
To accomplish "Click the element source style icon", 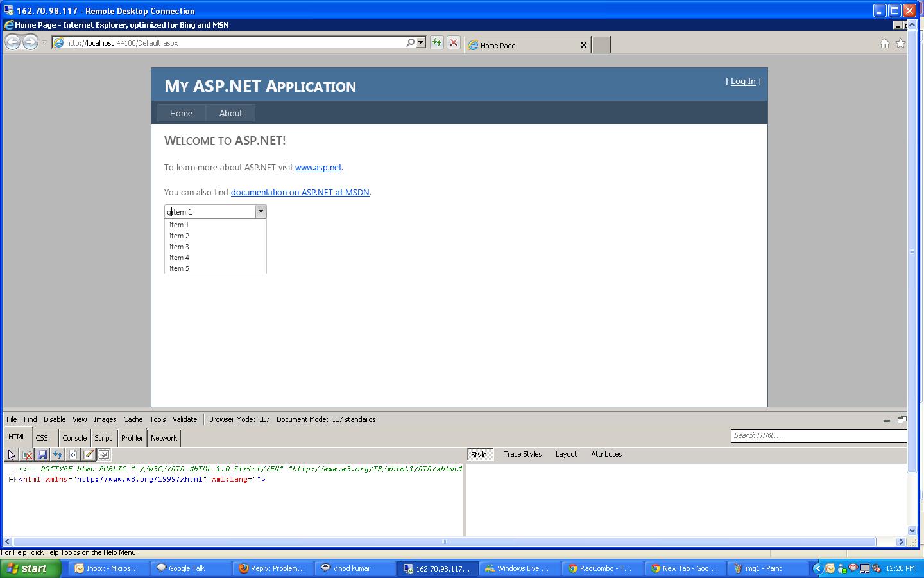I will [x=73, y=455].
